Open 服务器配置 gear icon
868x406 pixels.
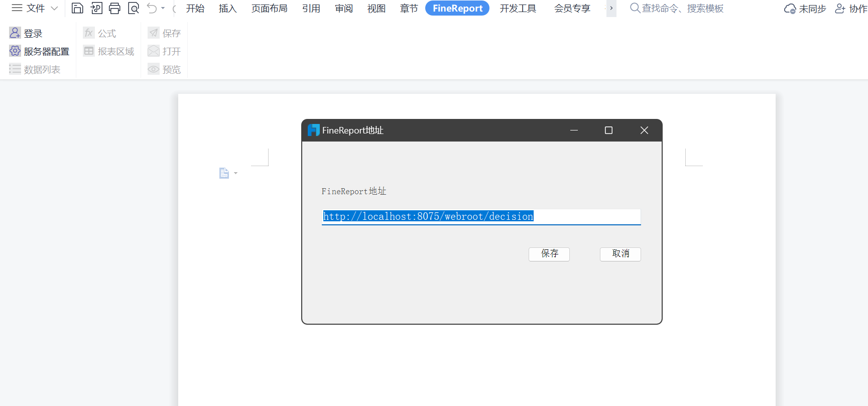pos(15,51)
